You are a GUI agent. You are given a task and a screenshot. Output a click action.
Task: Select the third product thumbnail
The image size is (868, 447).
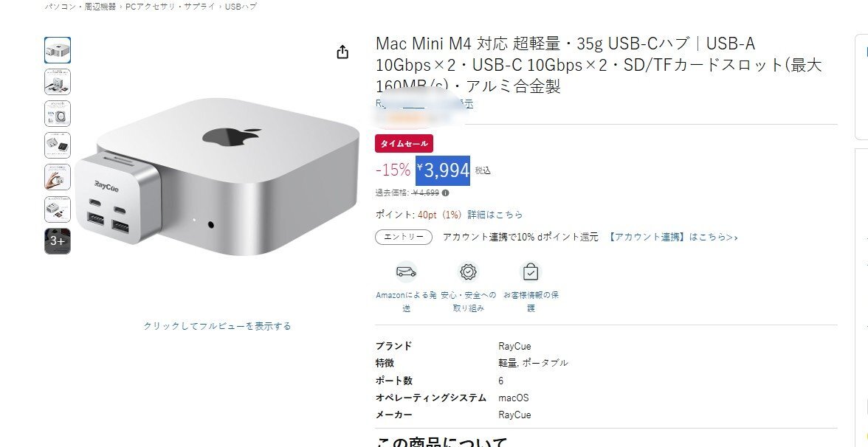pos(58,114)
